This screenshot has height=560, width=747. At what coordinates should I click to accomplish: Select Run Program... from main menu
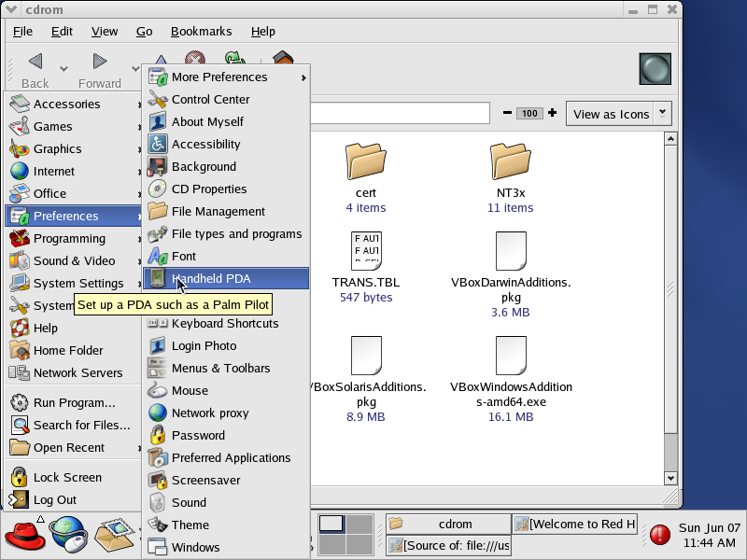(74, 403)
